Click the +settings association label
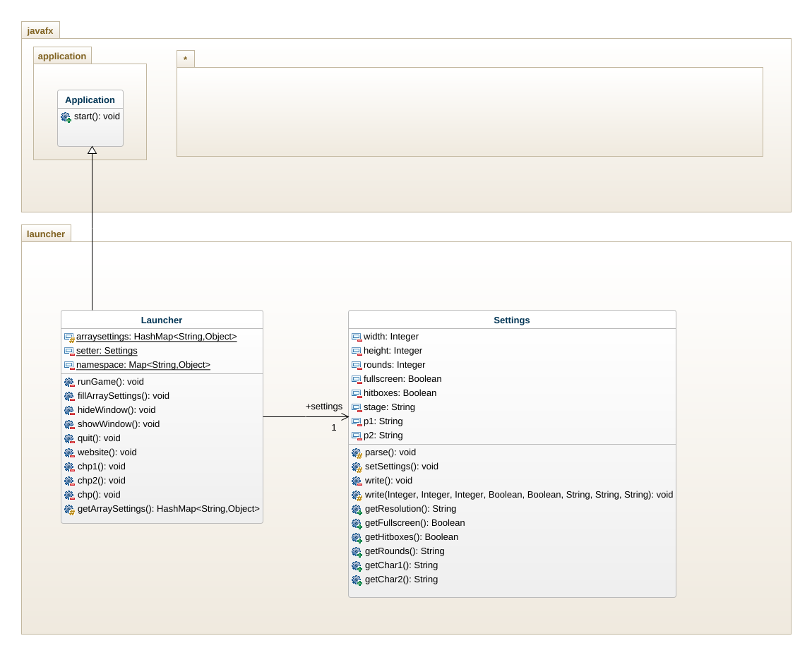This screenshot has width=812, height=655. pyautogui.click(x=324, y=407)
